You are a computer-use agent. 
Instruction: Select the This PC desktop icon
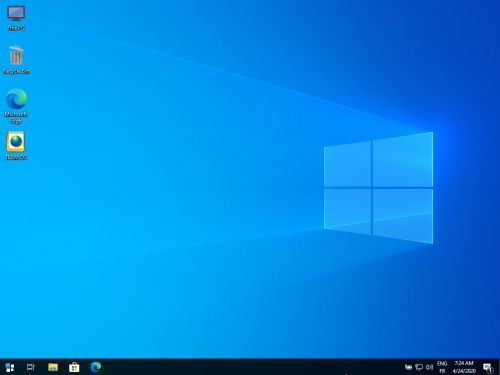16,18
